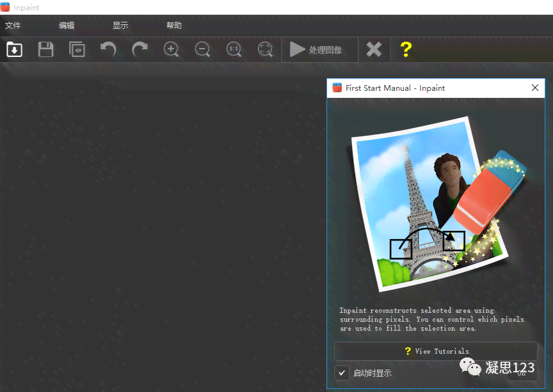Open the 编辑 menu
The width and height of the screenshot is (553, 392).
[67, 26]
